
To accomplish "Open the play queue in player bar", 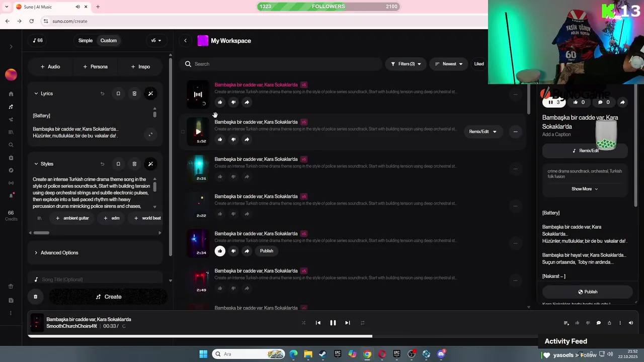I will 566,323.
